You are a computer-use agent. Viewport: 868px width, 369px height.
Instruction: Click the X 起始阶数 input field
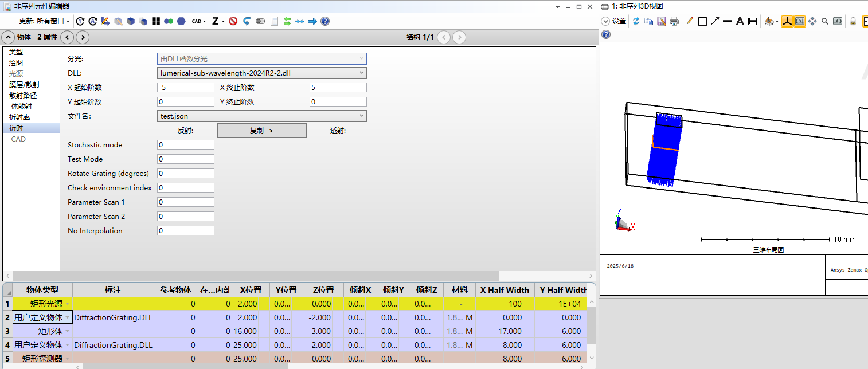186,87
